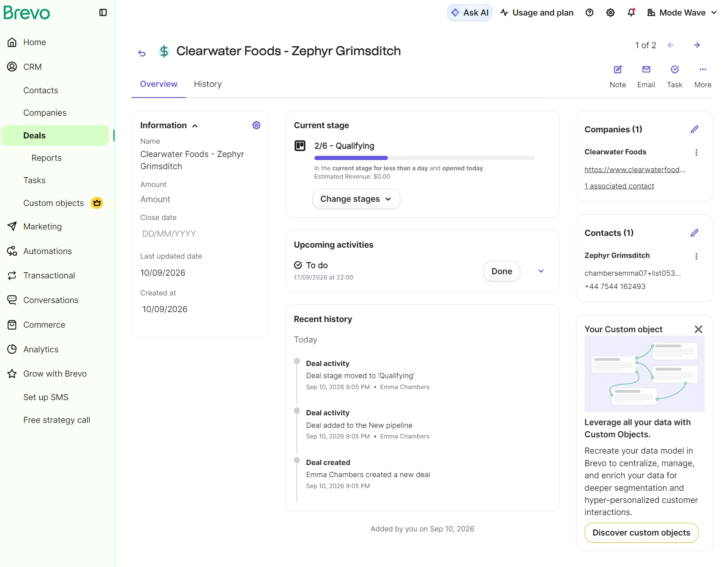The image size is (728, 567).
Task: Open the 1 associated contact link
Action: 619,186
